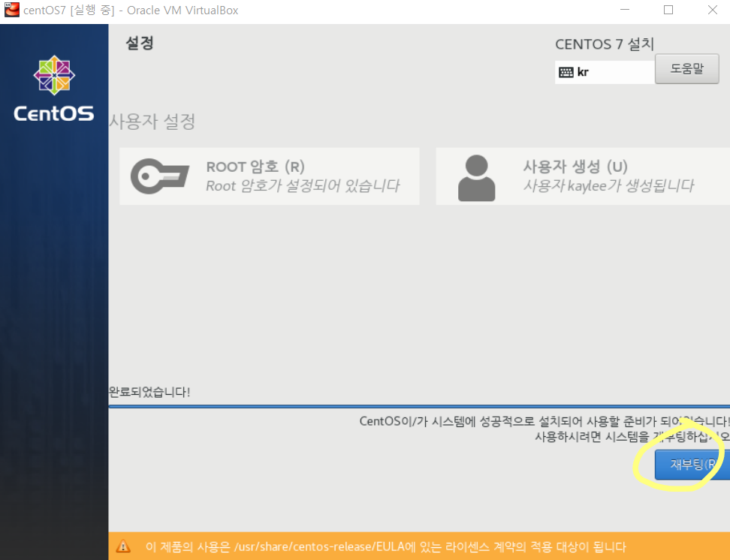Image resolution: width=730 pixels, height=560 pixels.
Task: Click the 설정 page title
Action: point(140,44)
